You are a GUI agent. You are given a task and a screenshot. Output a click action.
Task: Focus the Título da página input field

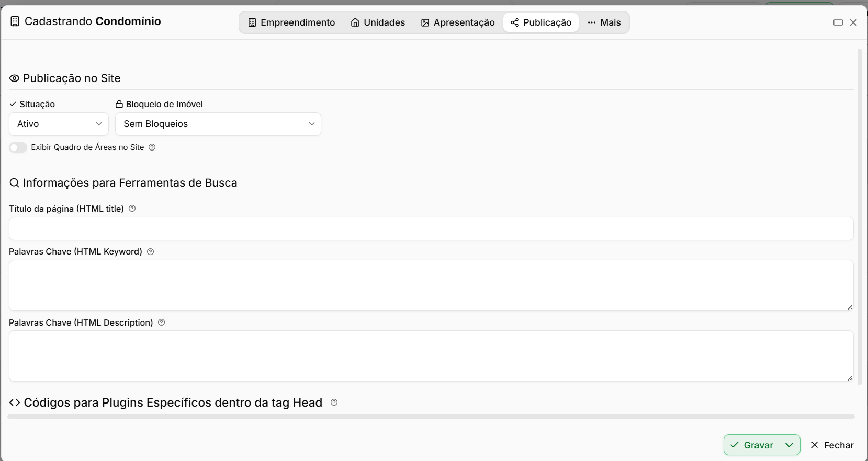[431, 229]
